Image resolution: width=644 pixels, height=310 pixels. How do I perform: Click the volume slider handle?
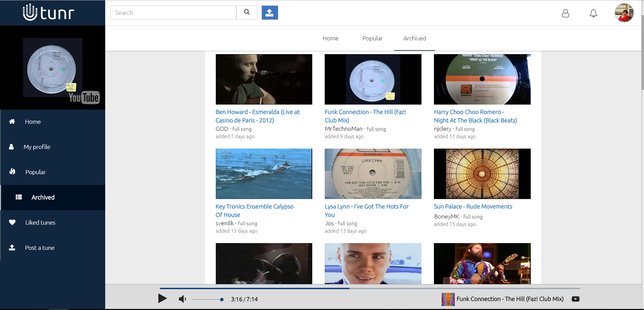[x=222, y=299]
